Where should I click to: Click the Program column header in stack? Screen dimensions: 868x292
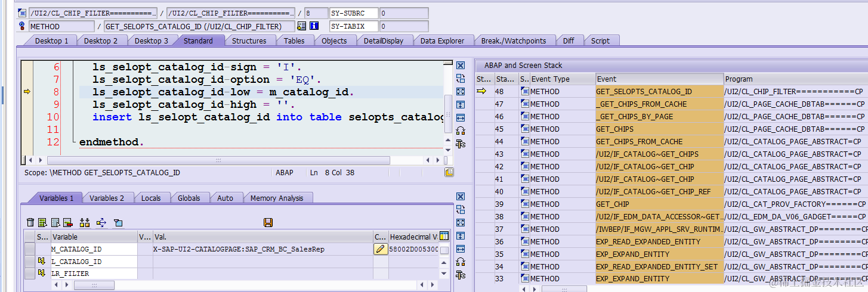795,79
